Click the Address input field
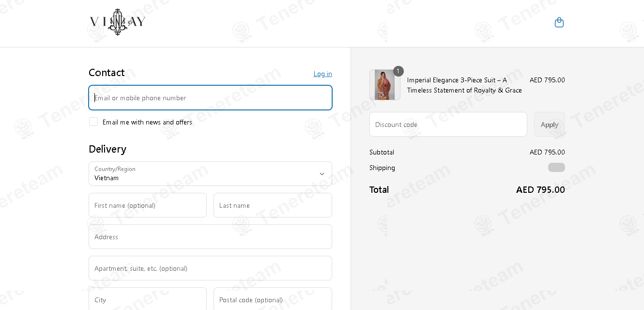Image resolution: width=644 pixels, height=310 pixels. point(210,237)
